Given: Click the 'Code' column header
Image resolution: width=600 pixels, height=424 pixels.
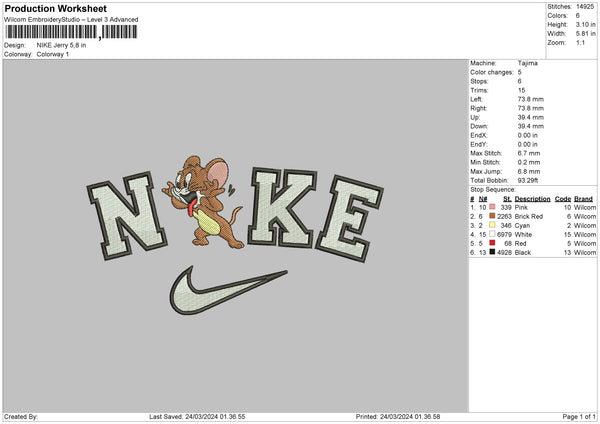Looking at the screenshot, I should point(563,199).
